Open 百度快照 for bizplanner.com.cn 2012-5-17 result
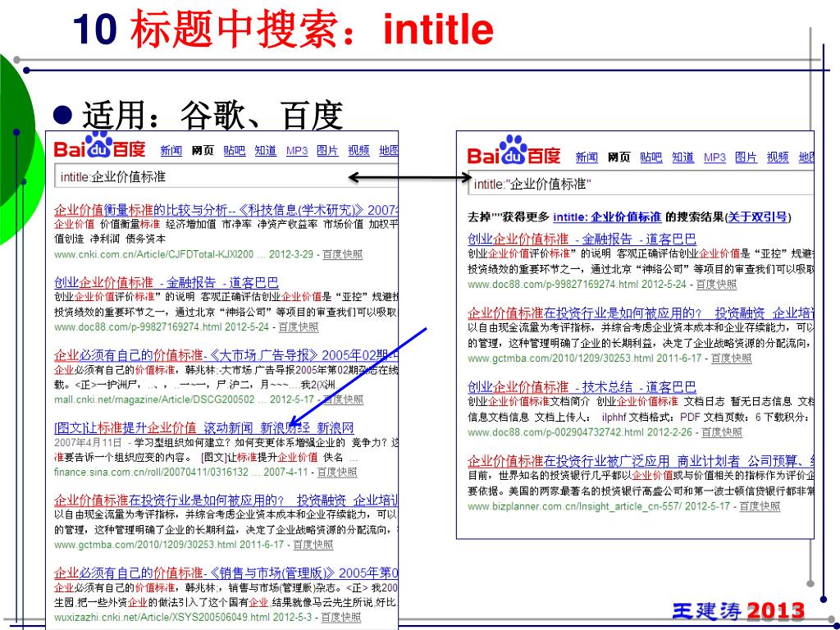 click(760, 506)
